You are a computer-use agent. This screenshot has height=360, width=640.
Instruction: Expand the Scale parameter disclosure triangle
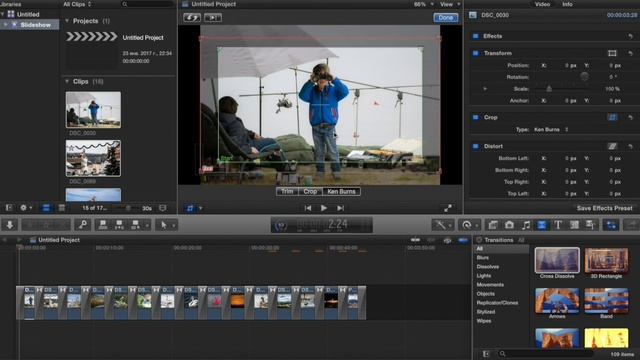(485, 89)
